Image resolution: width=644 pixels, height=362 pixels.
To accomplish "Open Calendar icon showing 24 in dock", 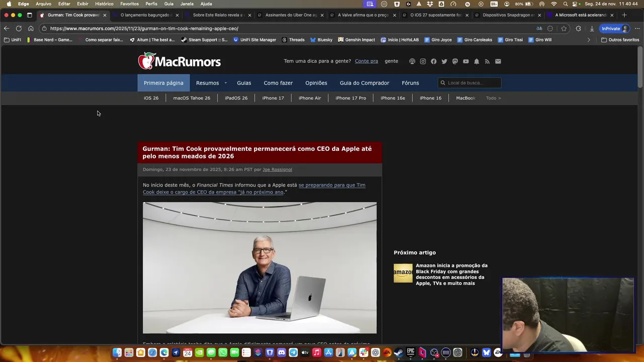I will tap(188, 353).
